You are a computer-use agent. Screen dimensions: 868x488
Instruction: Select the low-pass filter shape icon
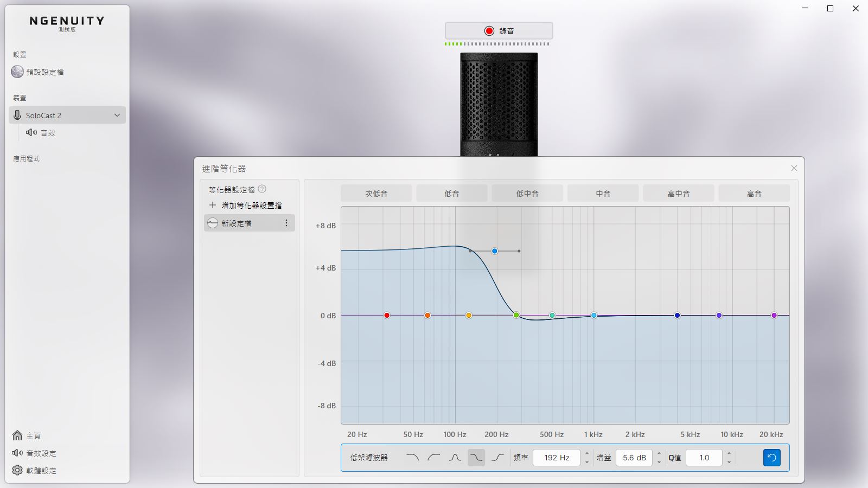(412, 458)
